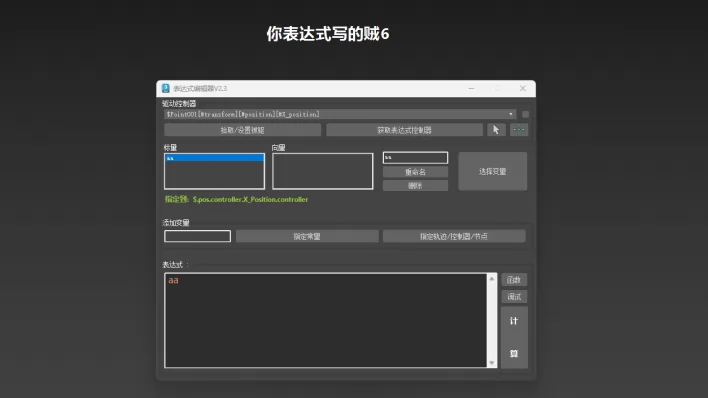This screenshot has height=398, width=708.
Task: Select the 'aa' entry in 标量 list
Action: pos(214,158)
